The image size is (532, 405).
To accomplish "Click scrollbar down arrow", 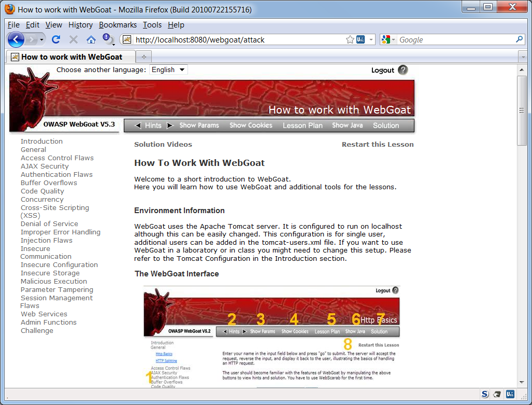I will pos(522,382).
